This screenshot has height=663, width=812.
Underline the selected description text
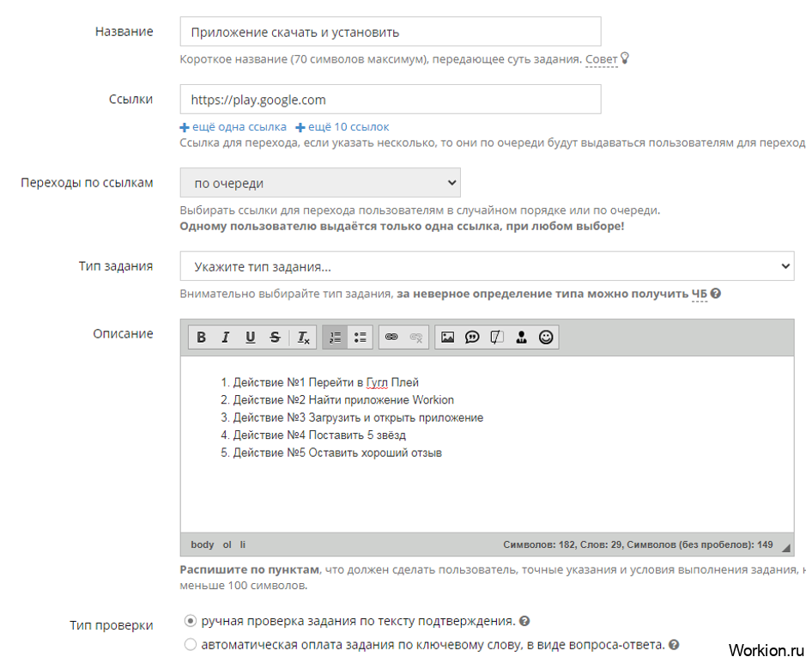(x=250, y=338)
